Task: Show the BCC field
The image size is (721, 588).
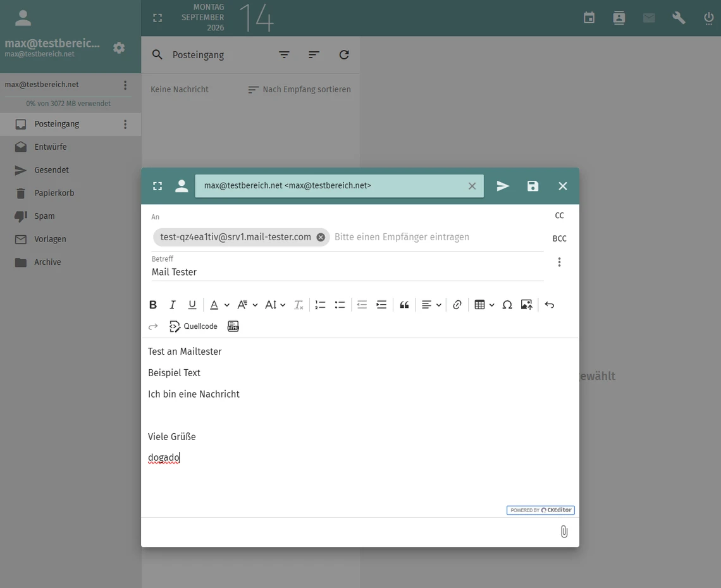Action: (x=559, y=238)
